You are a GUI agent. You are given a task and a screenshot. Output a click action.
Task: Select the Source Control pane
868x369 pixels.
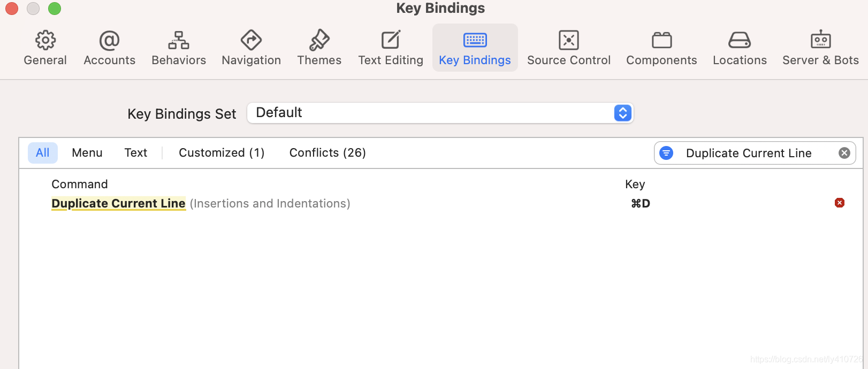pos(568,47)
